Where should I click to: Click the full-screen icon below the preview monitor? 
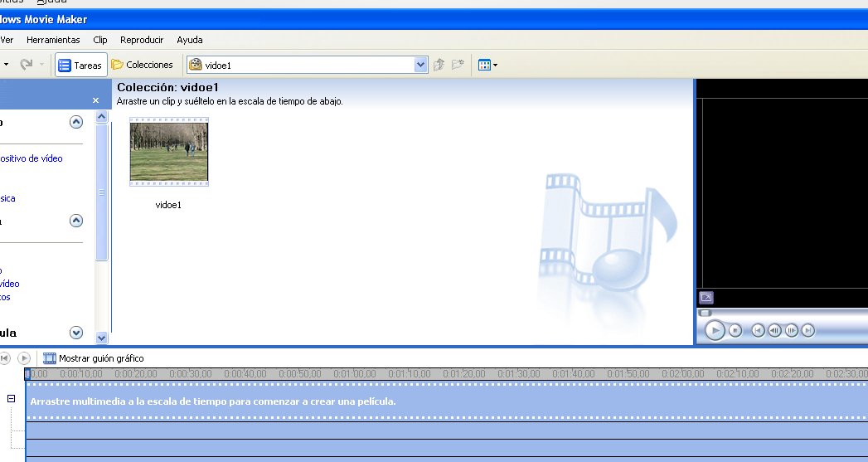(706, 298)
